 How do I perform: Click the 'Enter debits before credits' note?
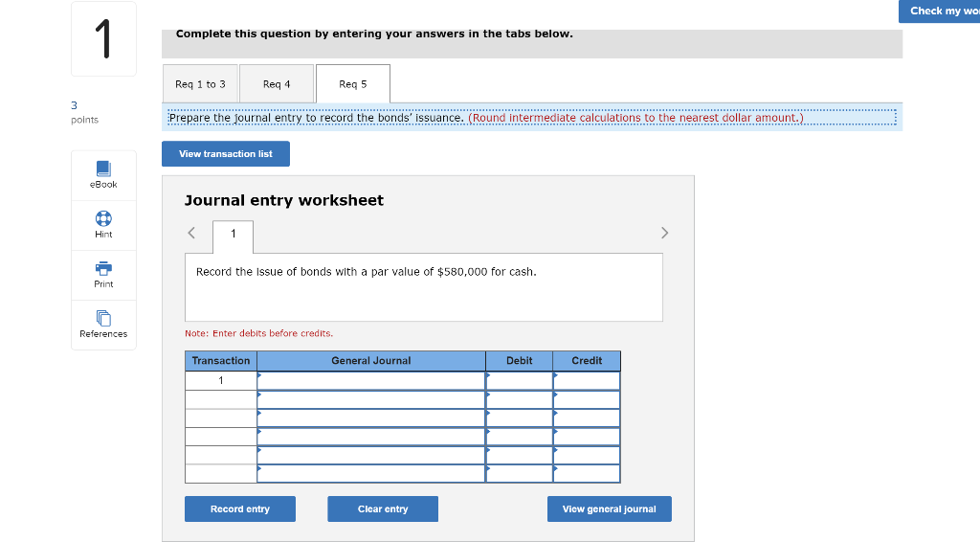[258, 333]
